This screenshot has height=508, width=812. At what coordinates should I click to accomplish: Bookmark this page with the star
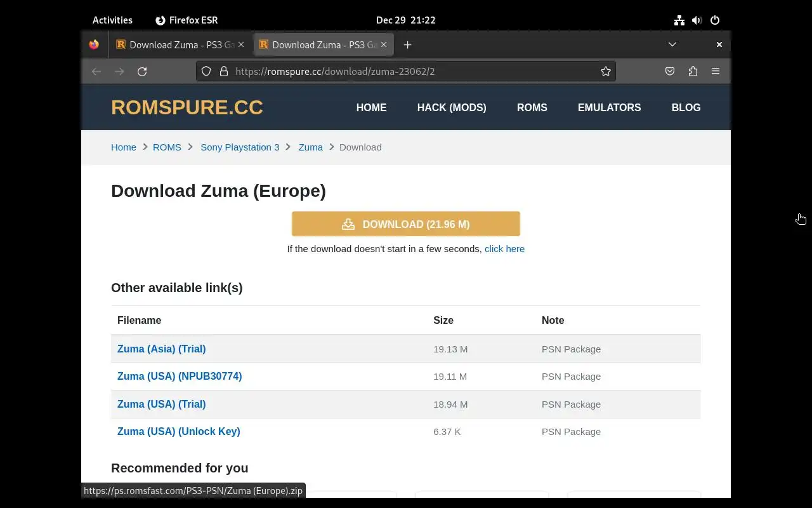click(606, 71)
